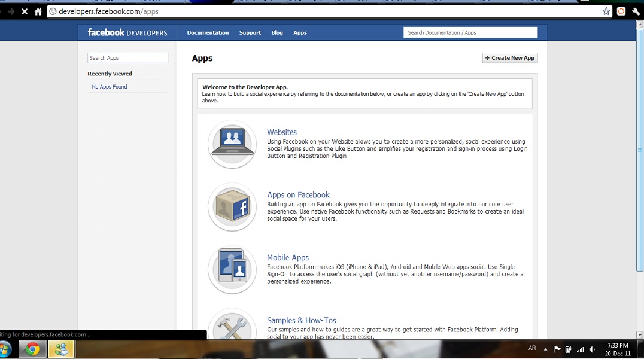Focus the Search Apps sidebar field
Image resolution: width=644 pixels, height=359 pixels.
(x=128, y=58)
